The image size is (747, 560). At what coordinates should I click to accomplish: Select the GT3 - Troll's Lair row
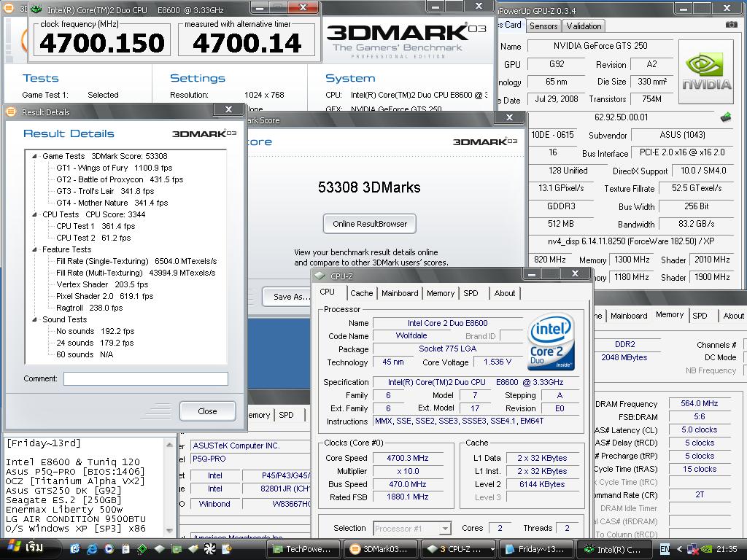tap(105, 192)
